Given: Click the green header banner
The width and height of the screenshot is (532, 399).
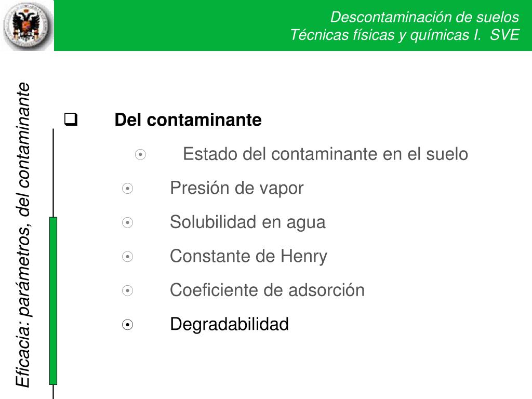Looking at the screenshot, I should point(293,25).
